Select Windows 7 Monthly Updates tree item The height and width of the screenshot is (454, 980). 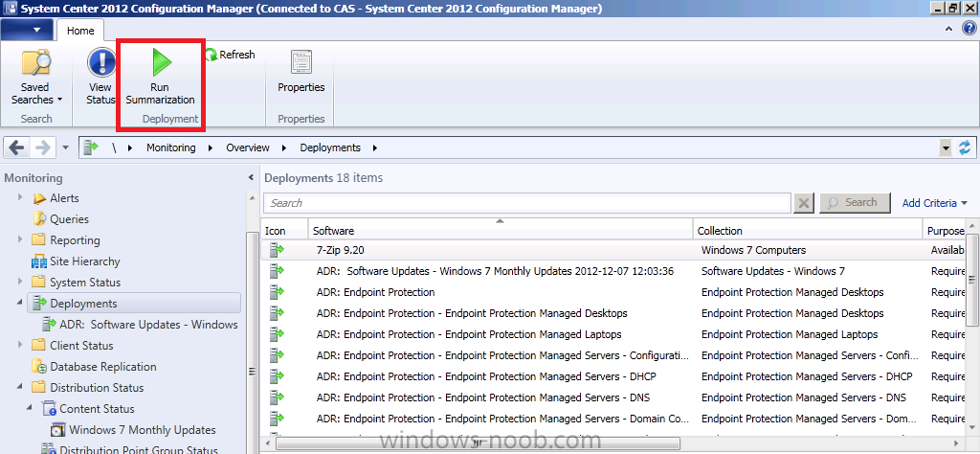(x=143, y=430)
